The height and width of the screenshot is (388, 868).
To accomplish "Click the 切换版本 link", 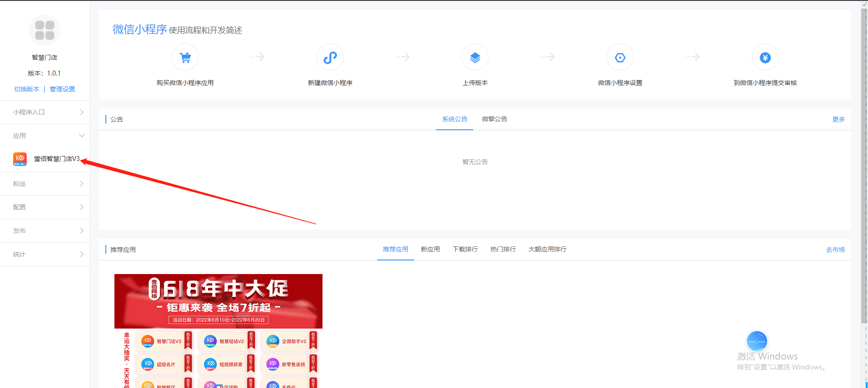I will pos(27,89).
